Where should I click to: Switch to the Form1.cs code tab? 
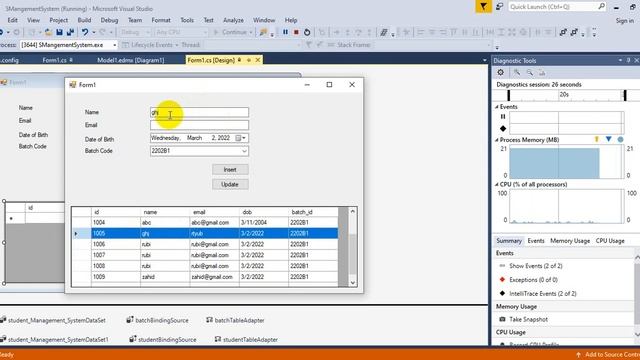[x=54, y=60]
